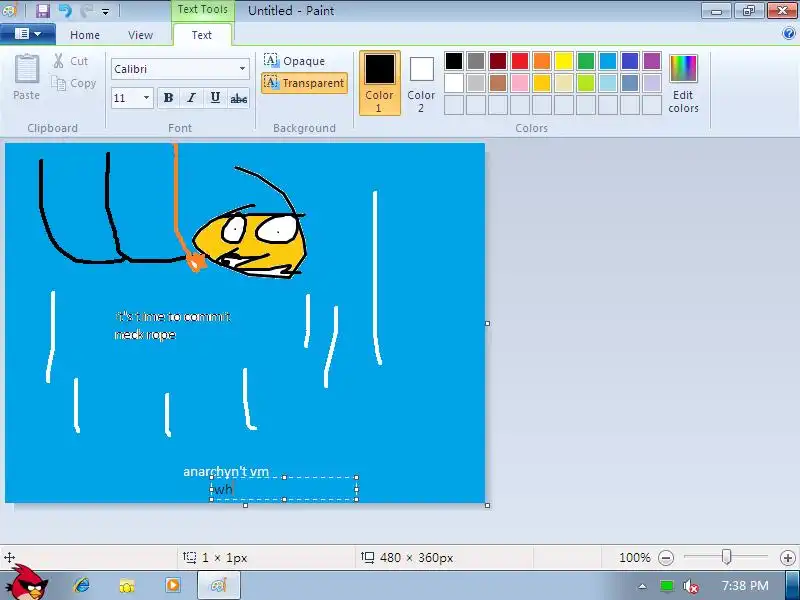Pick the purple color swatch

[652, 61]
